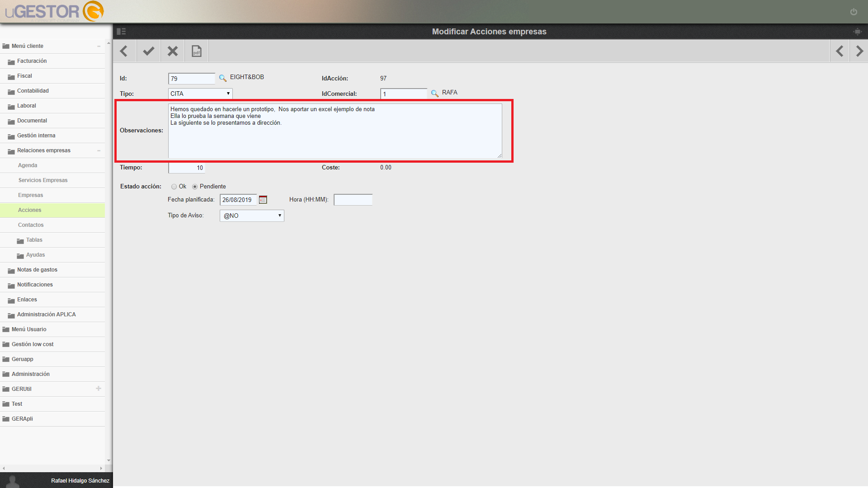
Task: Open the Tablas subfolder
Action: coord(34,240)
